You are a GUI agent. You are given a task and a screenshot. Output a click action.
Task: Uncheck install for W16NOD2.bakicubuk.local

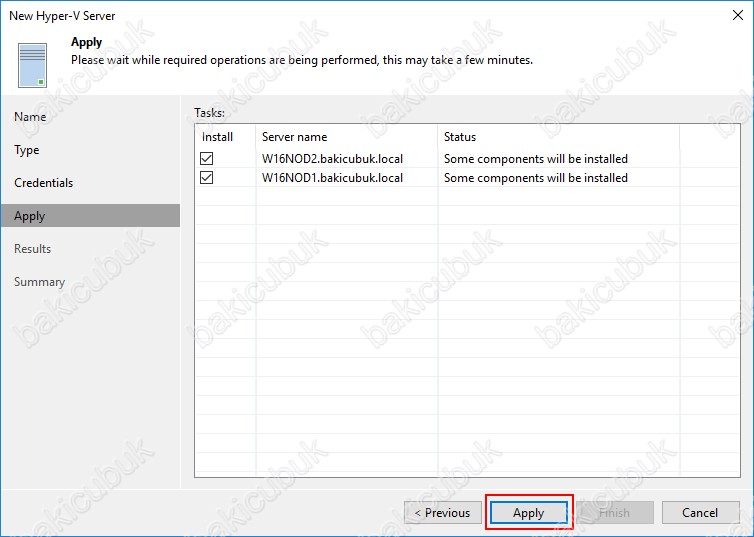tap(207, 158)
